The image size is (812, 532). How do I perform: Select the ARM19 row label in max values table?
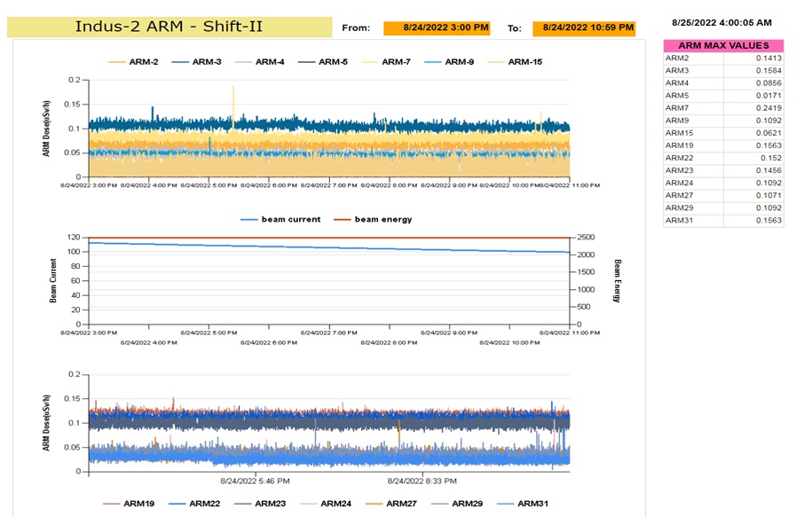(680, 145)
